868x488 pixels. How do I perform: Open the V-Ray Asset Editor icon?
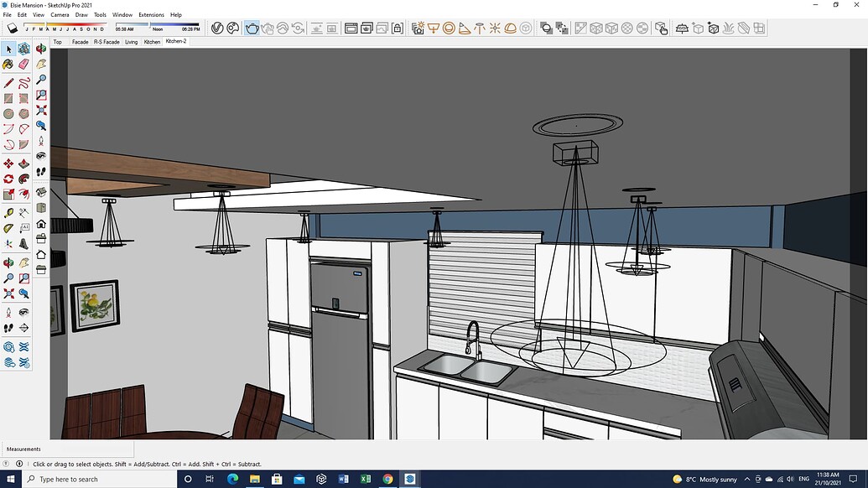pos(217,28)
